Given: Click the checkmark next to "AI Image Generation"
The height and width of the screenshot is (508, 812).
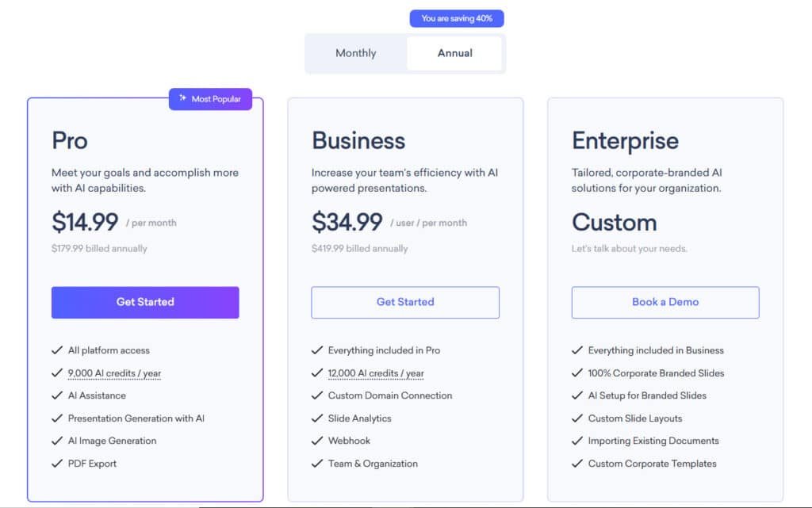Looking at the screenshot, I should [x=57, y=441].
